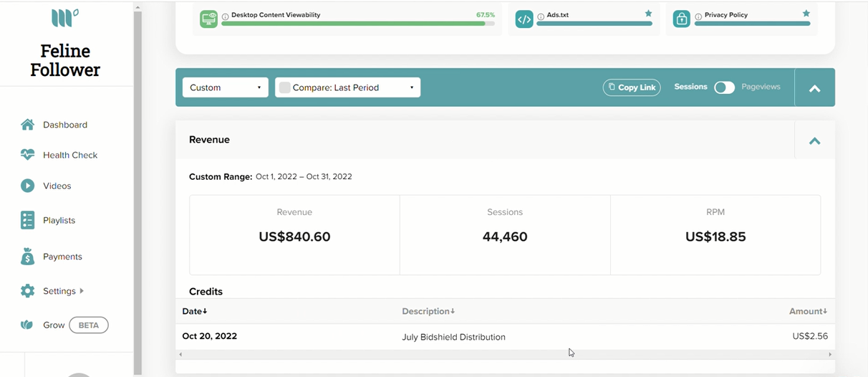Viewport: 868px width, 377px height.
Task: Collapse the teal filter bar chevron
Action: pos(814,88)
